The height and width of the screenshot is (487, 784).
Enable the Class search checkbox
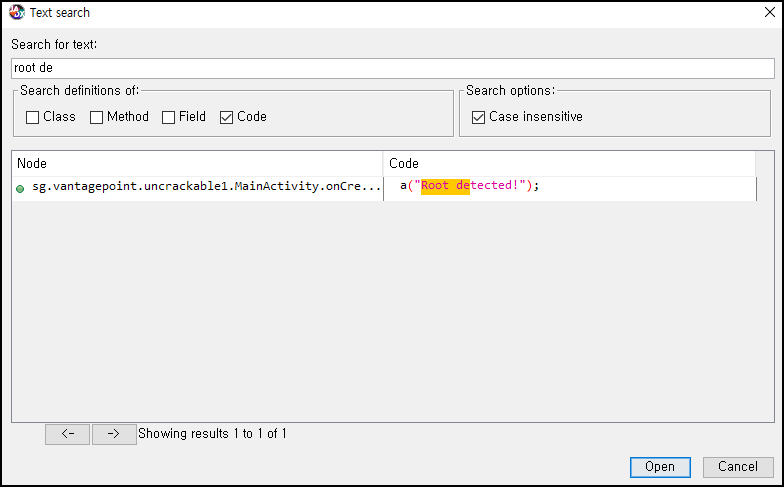coord(32,118)
